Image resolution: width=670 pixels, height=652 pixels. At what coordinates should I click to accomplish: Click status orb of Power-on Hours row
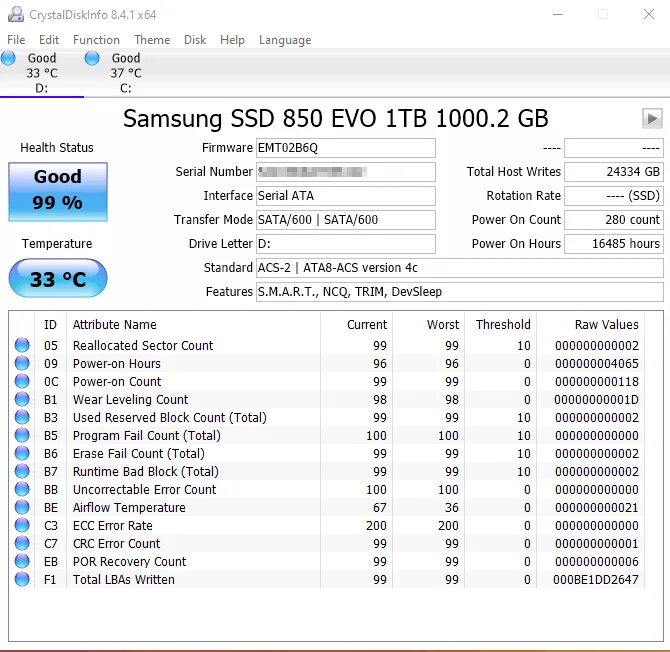click(x=22, y=363)
